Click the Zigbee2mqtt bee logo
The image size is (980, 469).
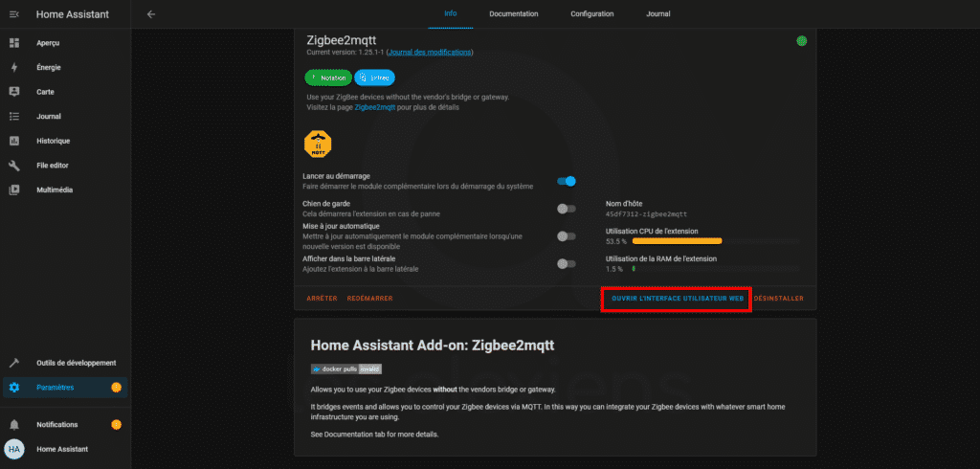click(318, 144)
